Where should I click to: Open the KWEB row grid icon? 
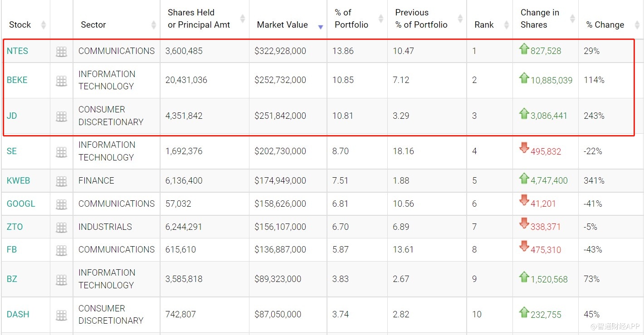[x=61, y=181]
